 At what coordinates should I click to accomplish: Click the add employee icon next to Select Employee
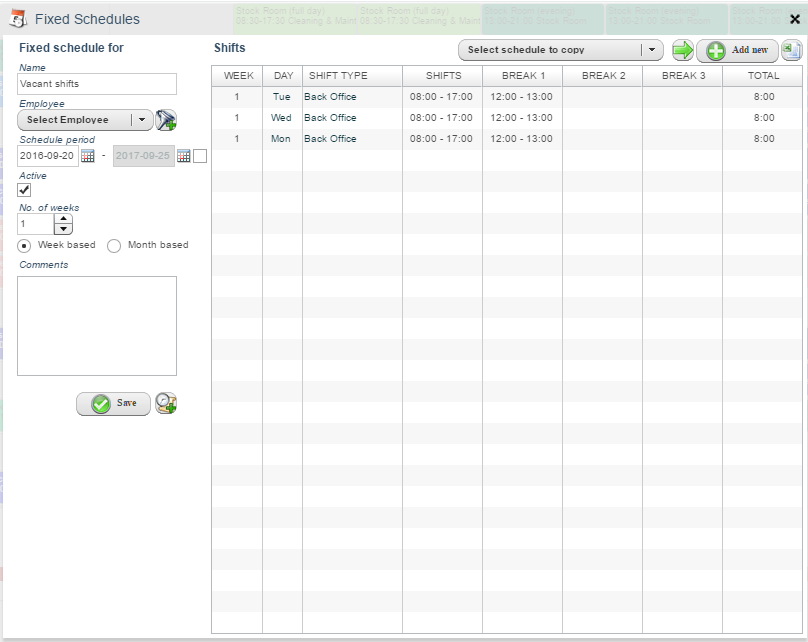click(166, 120)
